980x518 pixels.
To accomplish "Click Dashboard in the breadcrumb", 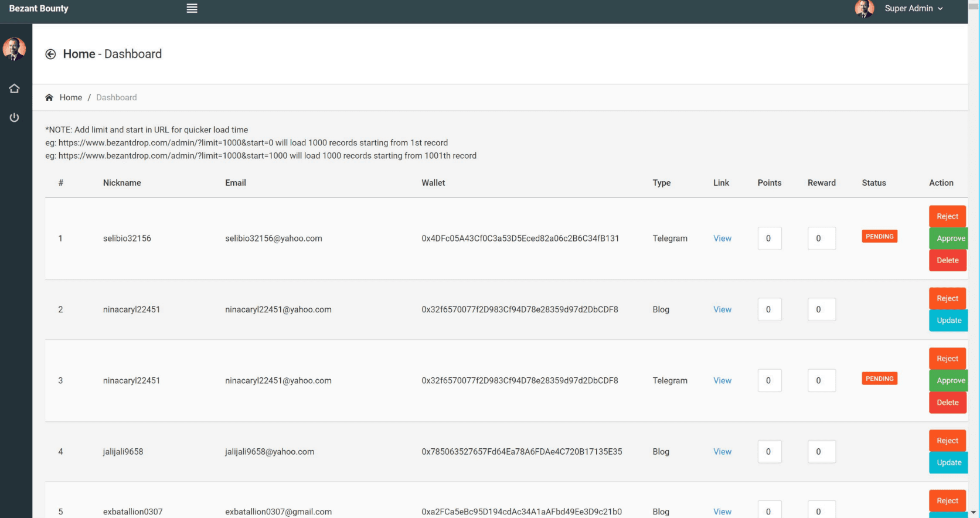I will (x=117, y=97).
